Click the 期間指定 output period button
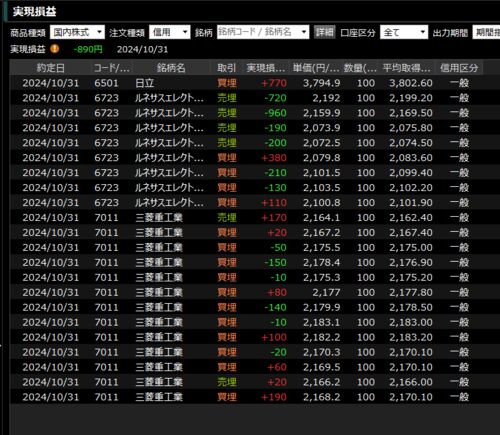The height and width of the screenshot is (435, 500). pyautogui.click(x=486, y=32)
